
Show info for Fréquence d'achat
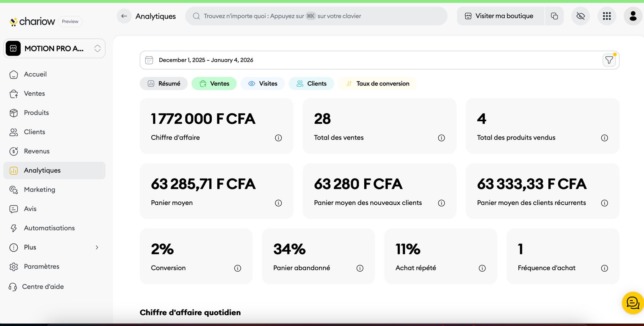(604, 268)
